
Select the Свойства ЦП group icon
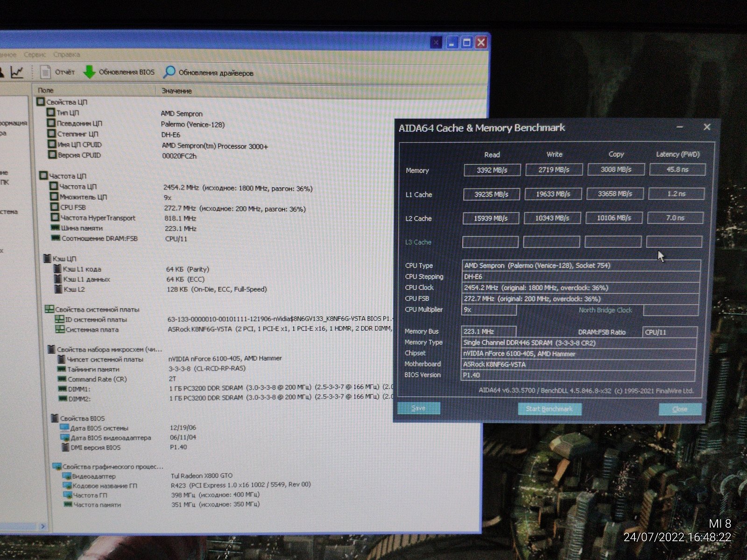click(40, 102)
